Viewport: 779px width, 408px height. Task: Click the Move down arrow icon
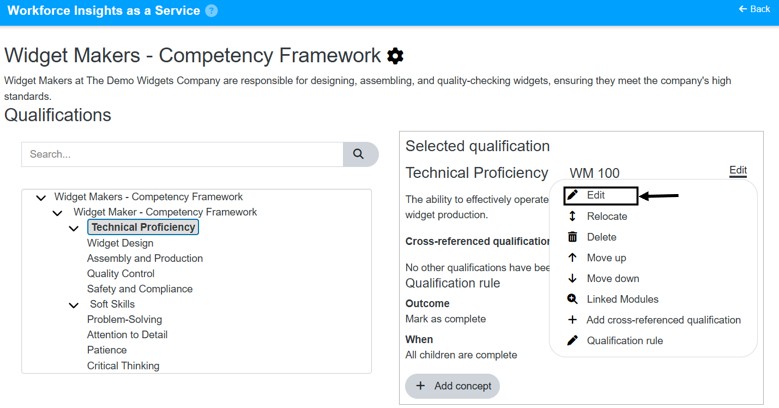[572, 278]
